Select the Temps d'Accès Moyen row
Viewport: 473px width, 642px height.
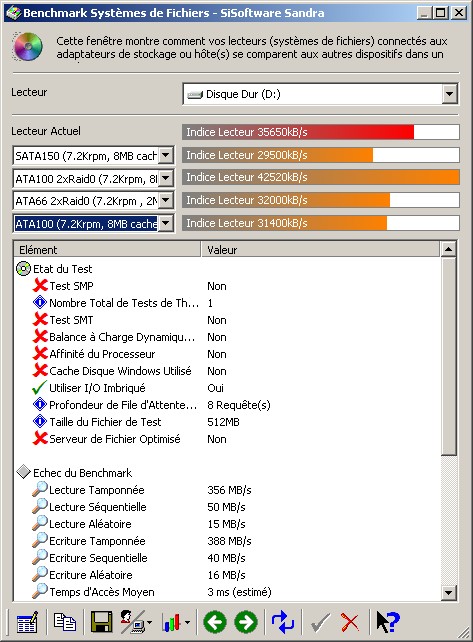(x=227, y=592)
